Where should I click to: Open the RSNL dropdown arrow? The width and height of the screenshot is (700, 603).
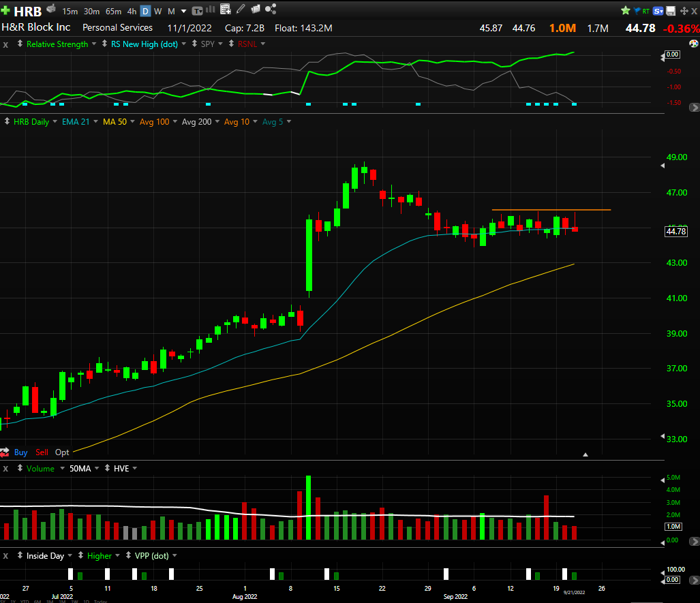(x=263, y=44)
